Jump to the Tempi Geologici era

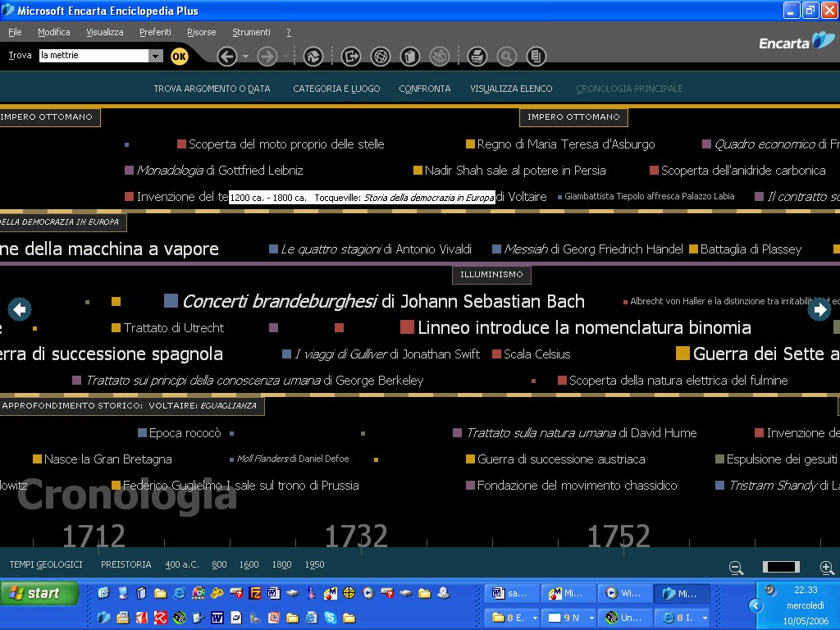tap(46, 564)
